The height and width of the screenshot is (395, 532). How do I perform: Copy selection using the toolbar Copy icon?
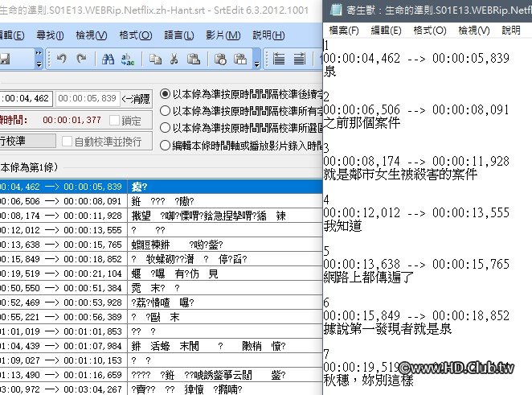click(x=155, y=59)
